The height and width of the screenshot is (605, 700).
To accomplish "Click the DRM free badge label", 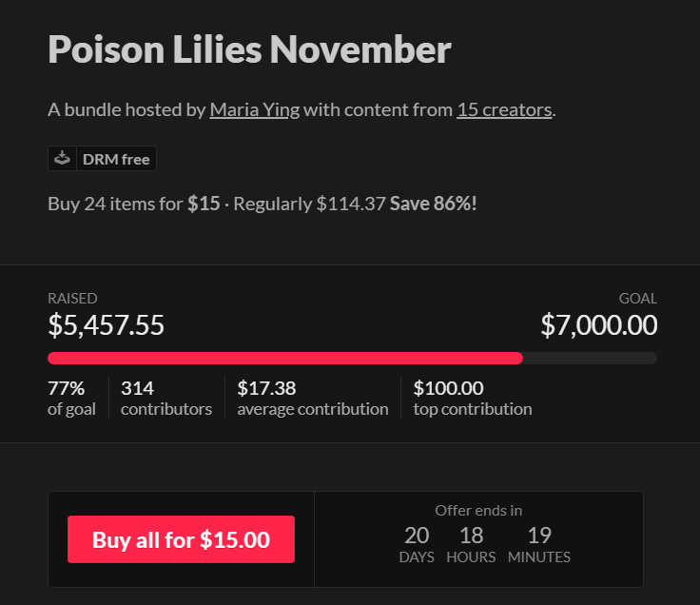I will [116, 159].
